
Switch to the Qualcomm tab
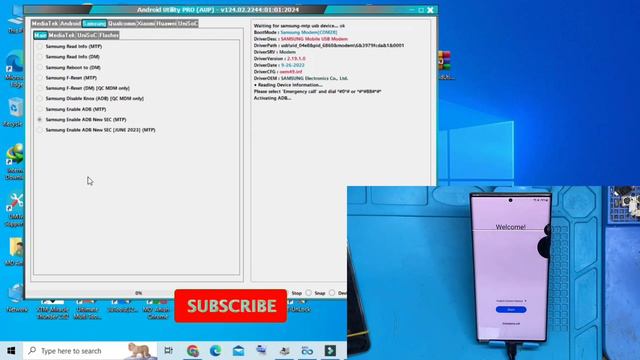122,24
